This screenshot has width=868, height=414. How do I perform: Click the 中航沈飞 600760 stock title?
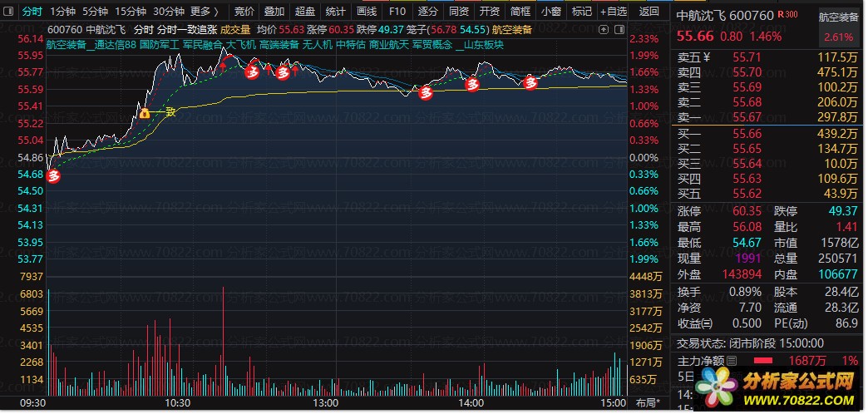point(725,16)
